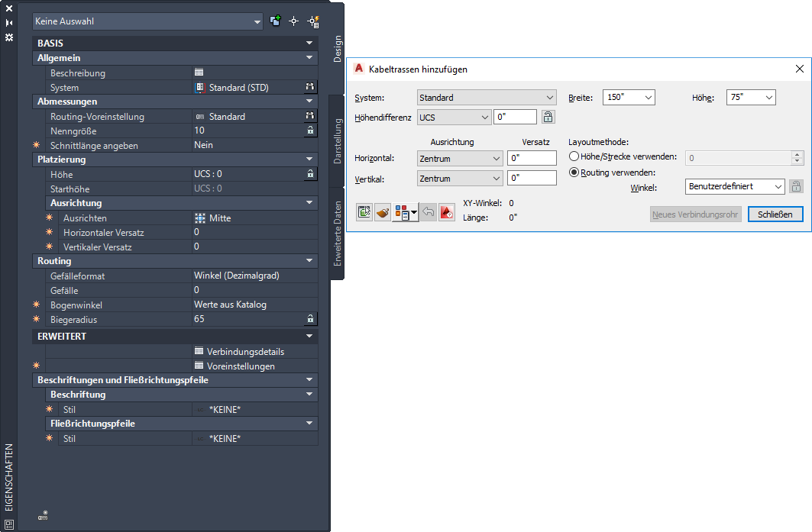Open the Keine Auswahl selection dropdown
This screenshot has width=812, height=532.
tap(148, 21)
